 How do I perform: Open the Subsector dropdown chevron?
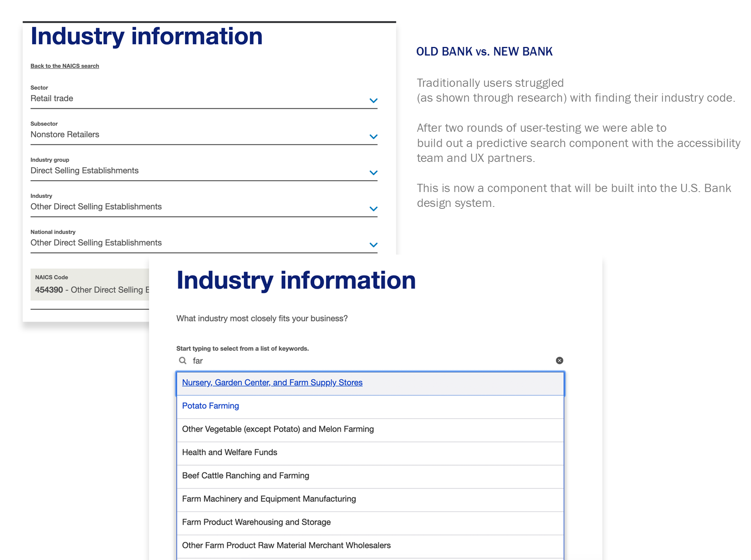tap(373, 136)
